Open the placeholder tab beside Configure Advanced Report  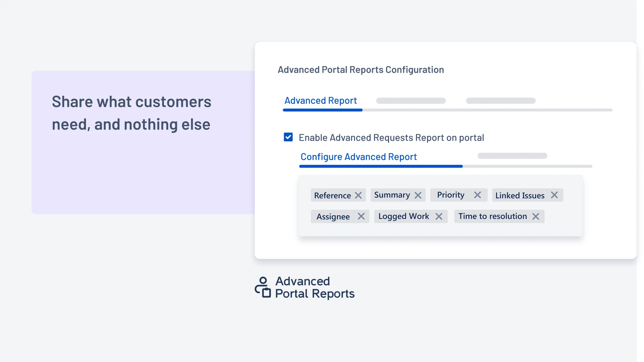pos(512,156)
